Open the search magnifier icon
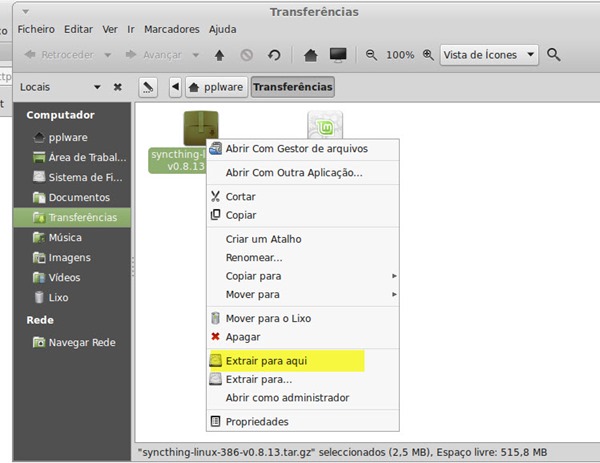 coord(553,55)
